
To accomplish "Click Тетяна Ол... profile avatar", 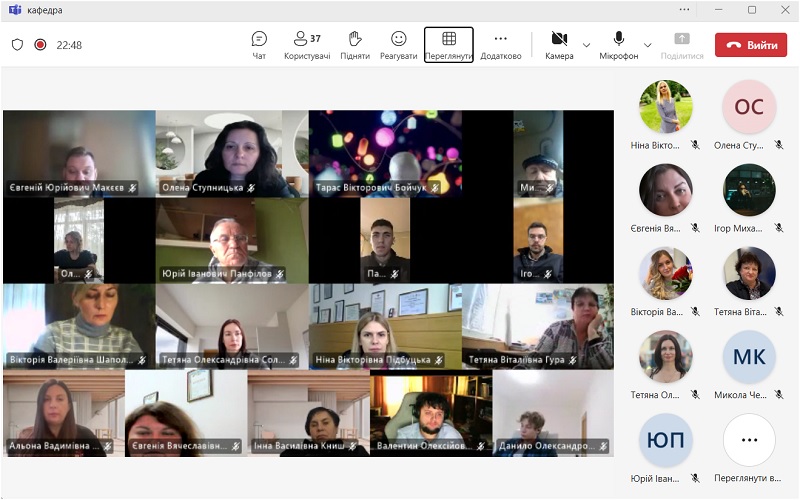I will tap(666, 356).
